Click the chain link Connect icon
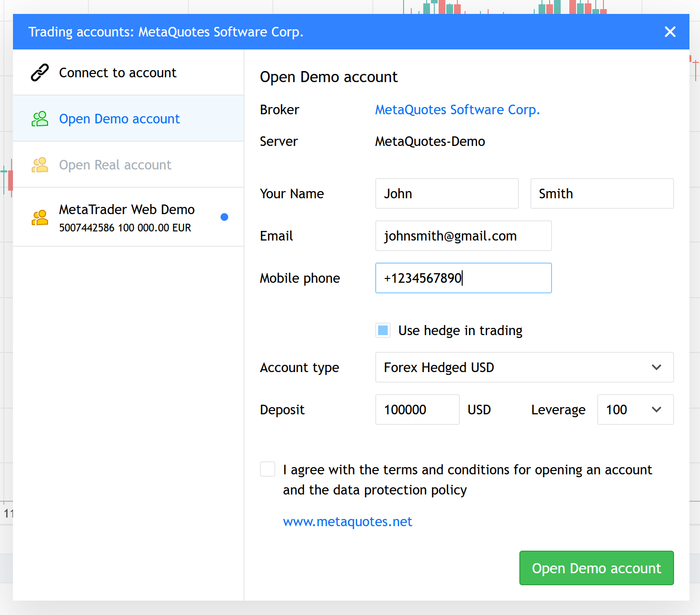This screenshot has height=615, width=700. pos(40,72)
